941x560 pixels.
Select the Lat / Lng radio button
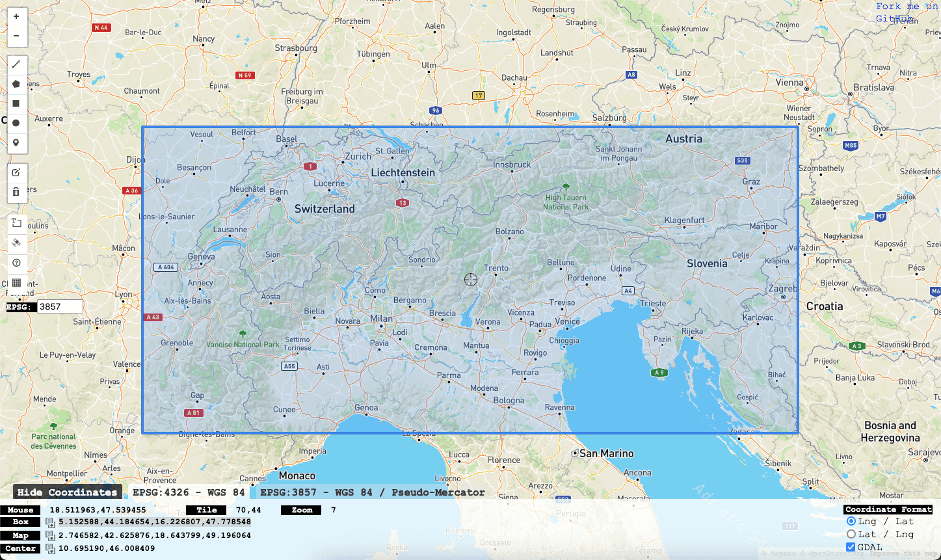coord(851,535)
